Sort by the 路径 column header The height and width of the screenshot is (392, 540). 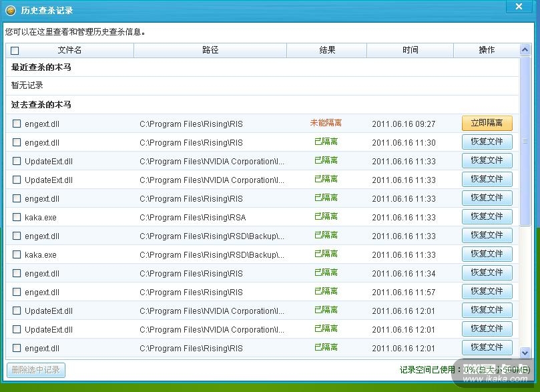[210, 50]
